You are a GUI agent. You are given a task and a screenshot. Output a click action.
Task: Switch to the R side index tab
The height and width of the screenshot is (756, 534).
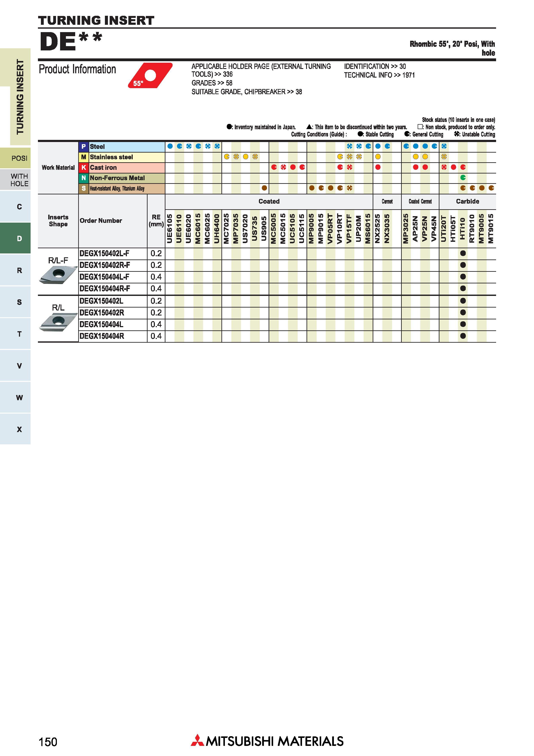pyautogui.click(x=16, y=270)
